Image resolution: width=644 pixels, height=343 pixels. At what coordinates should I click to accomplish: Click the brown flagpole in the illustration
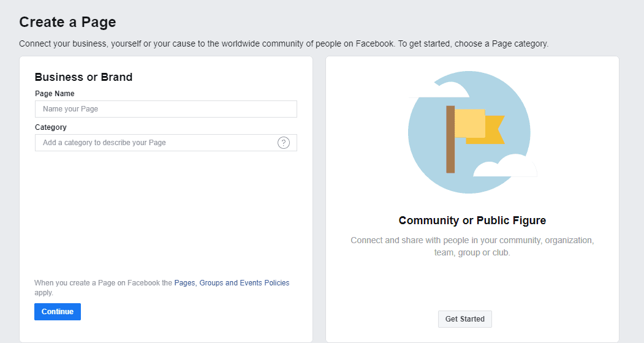[450, 139]
